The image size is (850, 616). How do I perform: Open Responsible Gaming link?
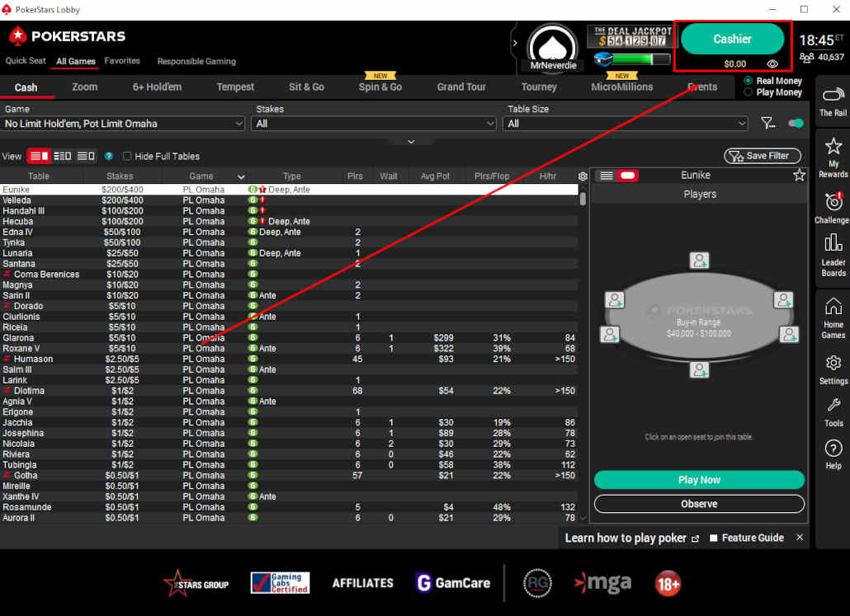(196, 61)
